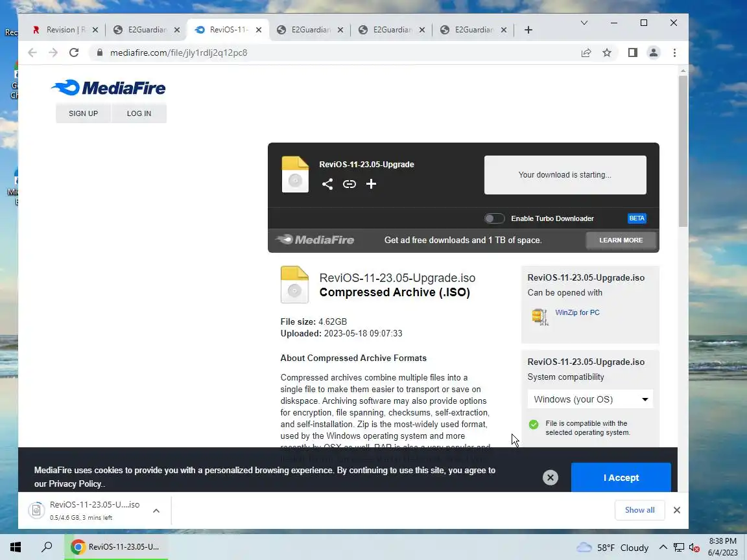Viewport: 747px width, 560px height.
Task: Click the weather widget showing 58°F Cloudy
Action: (613, 548)
